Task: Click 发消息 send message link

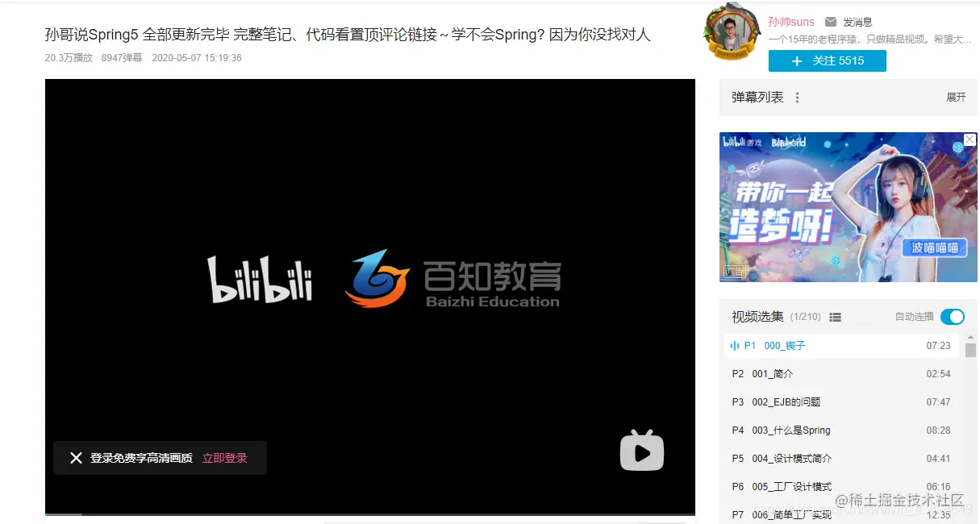Action: pos(857,22)
